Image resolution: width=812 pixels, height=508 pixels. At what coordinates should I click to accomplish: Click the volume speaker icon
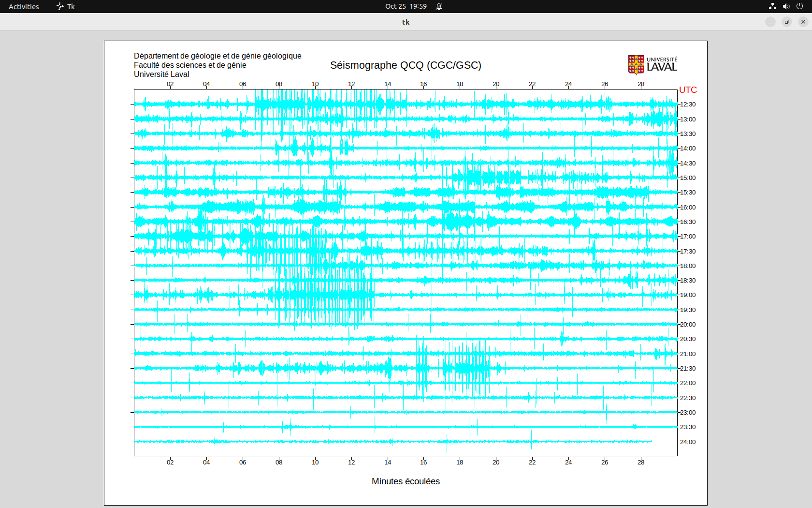tap(786, 6)
